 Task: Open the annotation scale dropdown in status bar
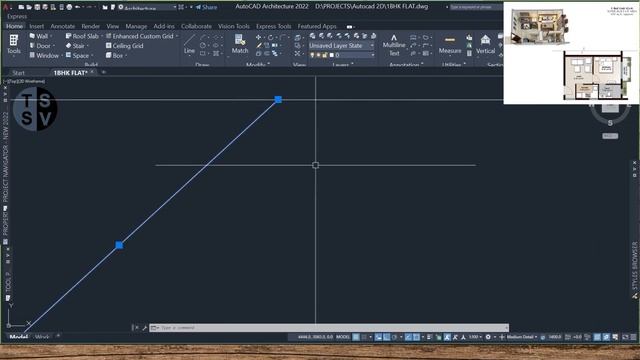pos(474,337)
